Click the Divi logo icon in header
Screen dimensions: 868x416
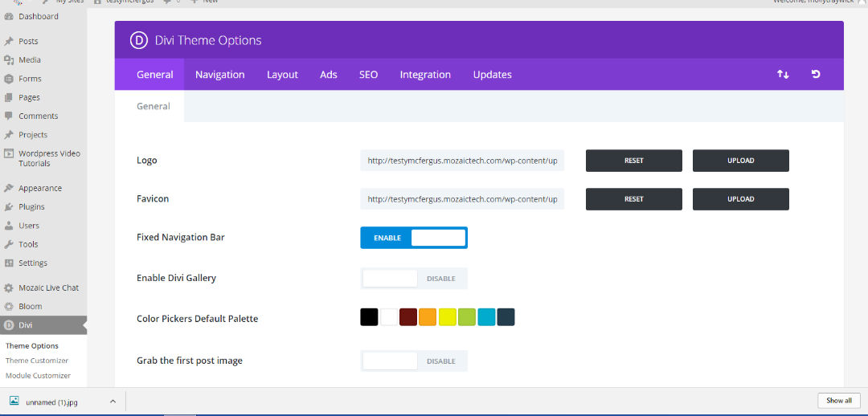(x=141, y=40)
